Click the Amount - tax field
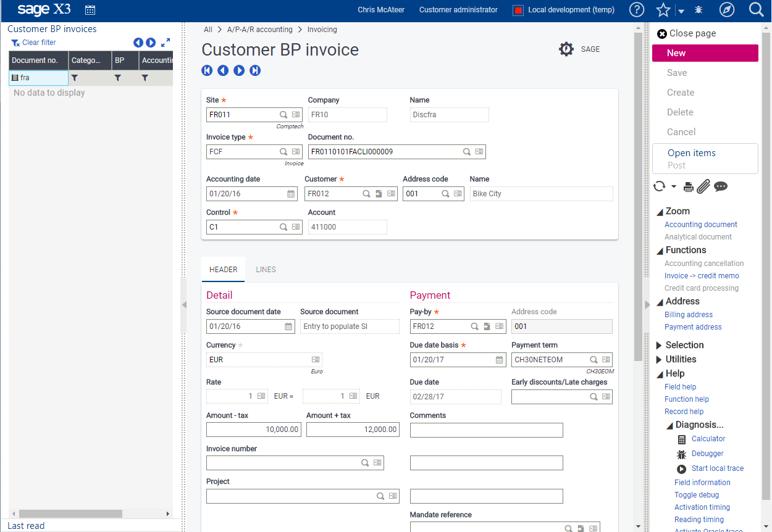772x532 pixels. [x=254, y=430]
